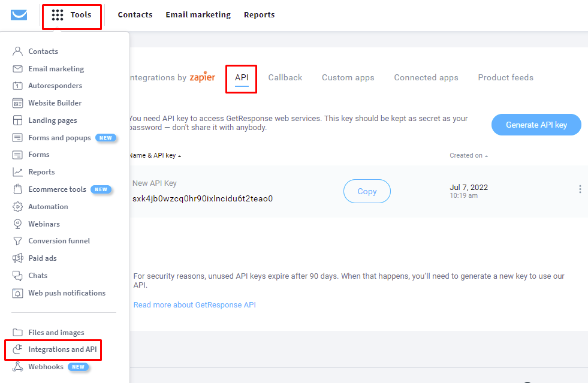This screenshot has height=383, width=588.
Task: Open Read more about GetResponse API link
Action: click(195, 304)
